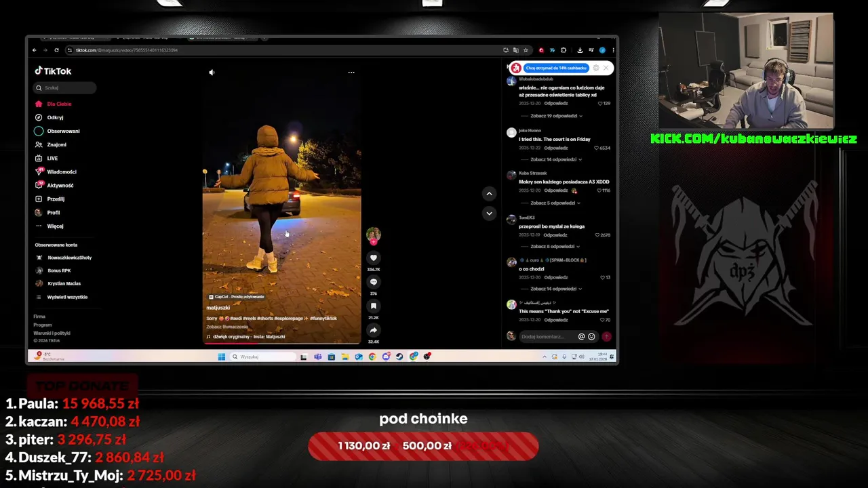Viewport: 868px width, 488px height.
Task: Save the video with the bookmark icon
Action: coord(374,306)
